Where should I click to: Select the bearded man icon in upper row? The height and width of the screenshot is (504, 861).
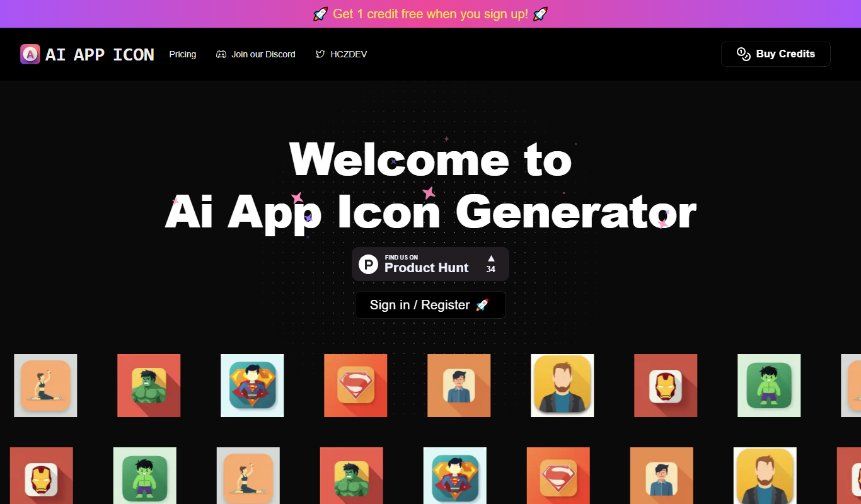click(x=562, y=386)
